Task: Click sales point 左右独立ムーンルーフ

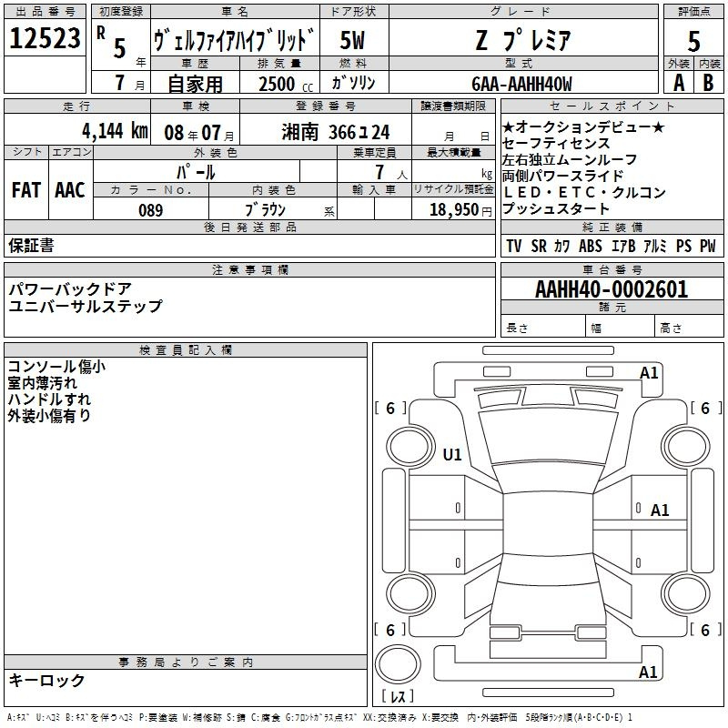Action: pos(570,160)
